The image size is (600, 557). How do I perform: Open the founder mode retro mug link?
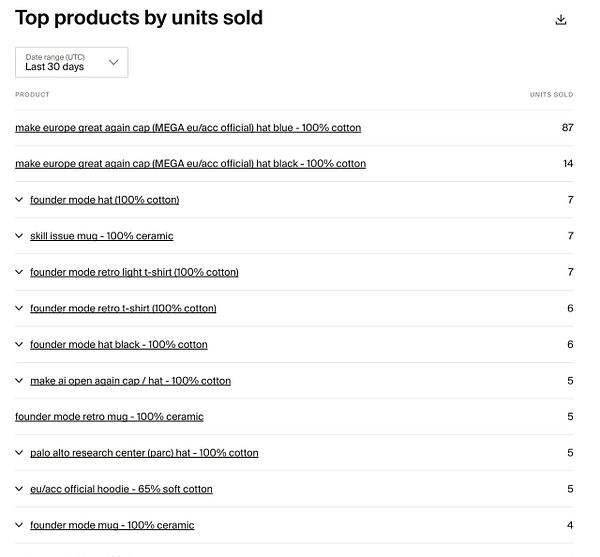[x=109, y=417]
